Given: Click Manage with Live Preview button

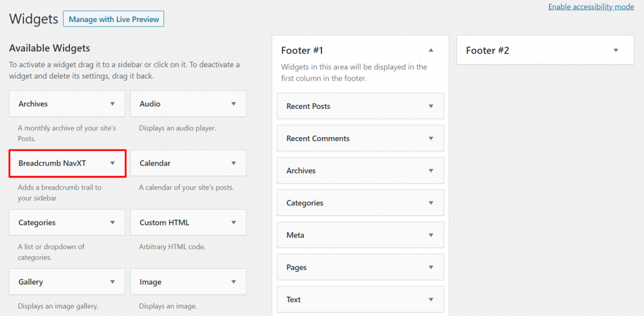Looking at the screenshot, I should [113, 20].
